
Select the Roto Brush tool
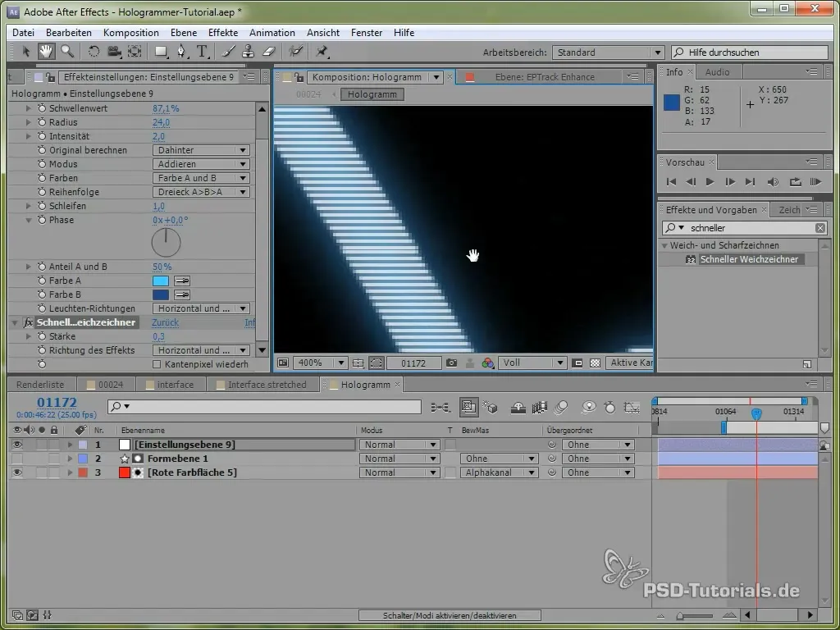tap(295, 52)
